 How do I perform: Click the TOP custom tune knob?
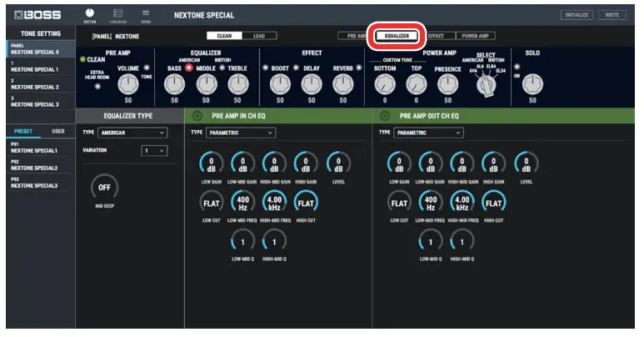click(417, 84)
